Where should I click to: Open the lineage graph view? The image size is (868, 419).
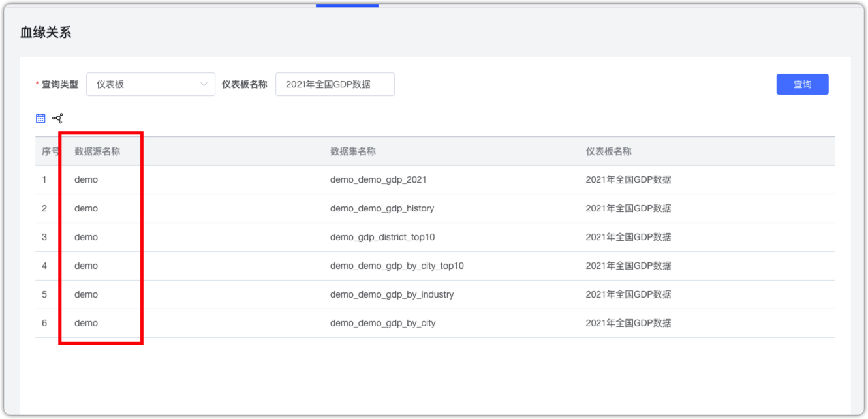(x=57, y=117)
